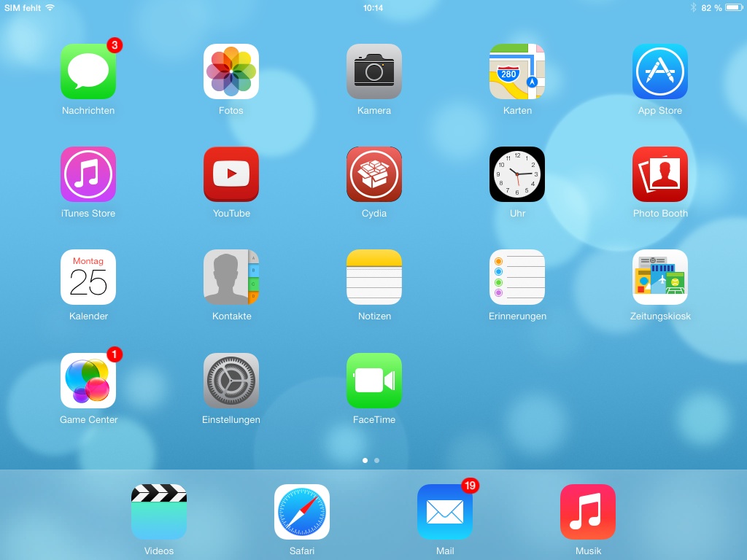
Task: Tap the red badge 3 on Nachrichten
Action: (115, 45)
